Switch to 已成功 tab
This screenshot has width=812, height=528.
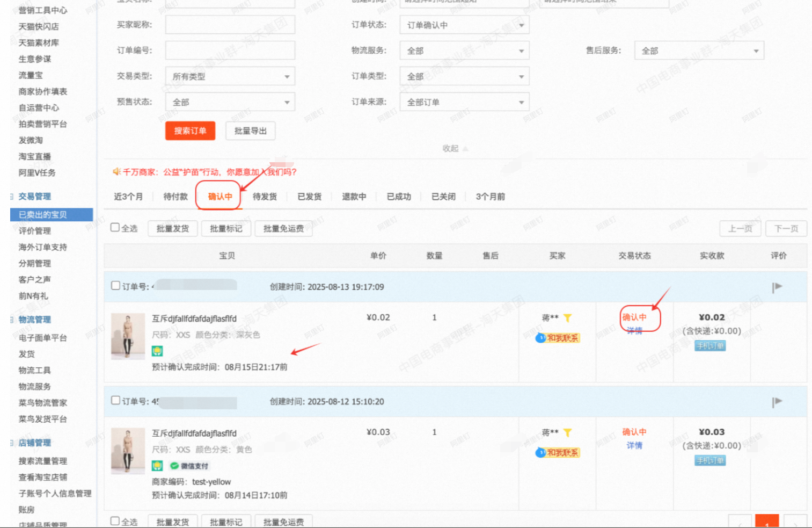click(x=399, y=197)
